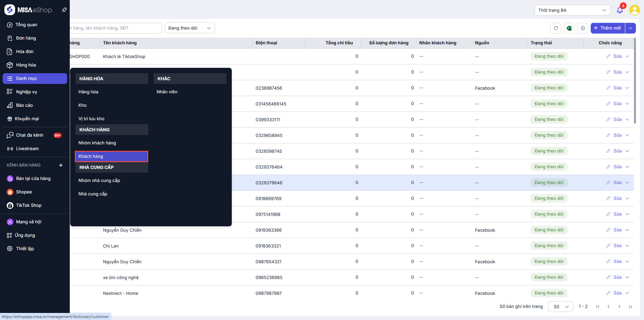644x320 pixels.
Task: Click the notification bell icon
Action: pos(620,10)
